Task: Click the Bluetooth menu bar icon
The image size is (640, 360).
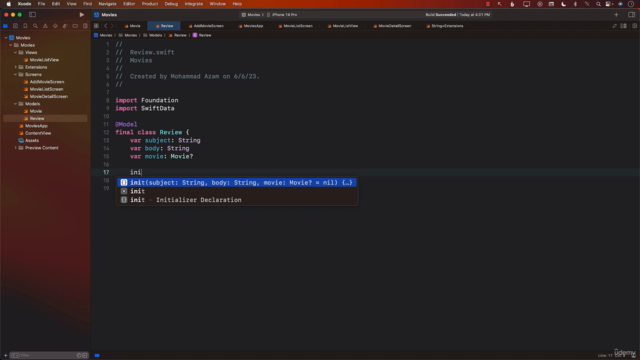Action: [576, 4]
